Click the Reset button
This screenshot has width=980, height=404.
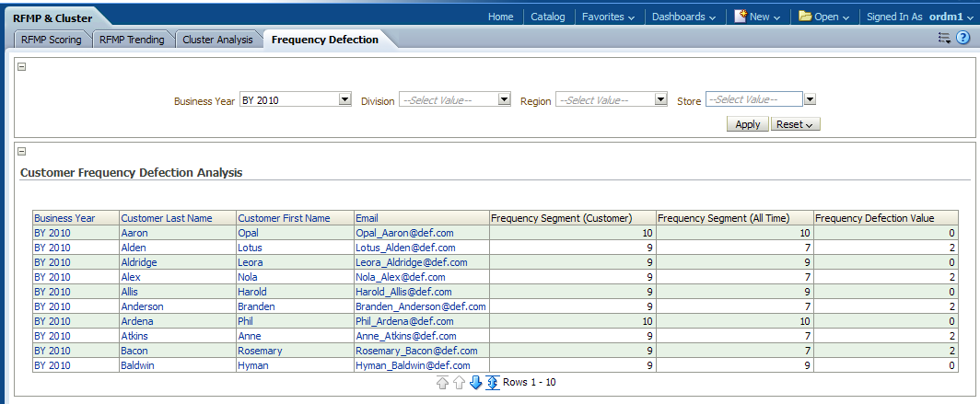click(x=795, y=124)
